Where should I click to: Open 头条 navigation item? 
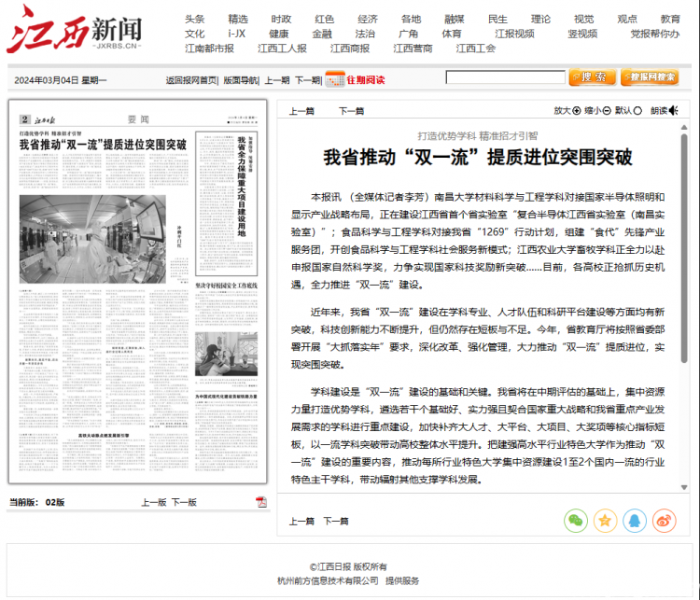pyautogui.click(x=195, y=20)
